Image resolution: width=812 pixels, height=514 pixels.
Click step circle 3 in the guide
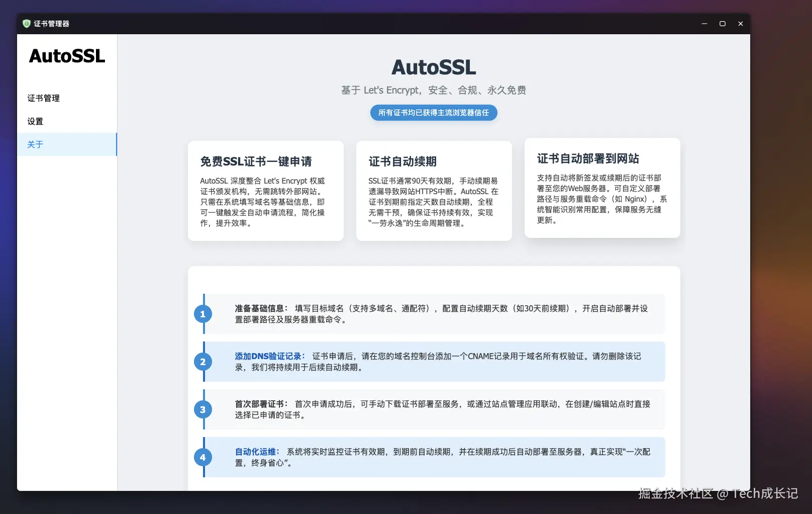click(203, 409)
